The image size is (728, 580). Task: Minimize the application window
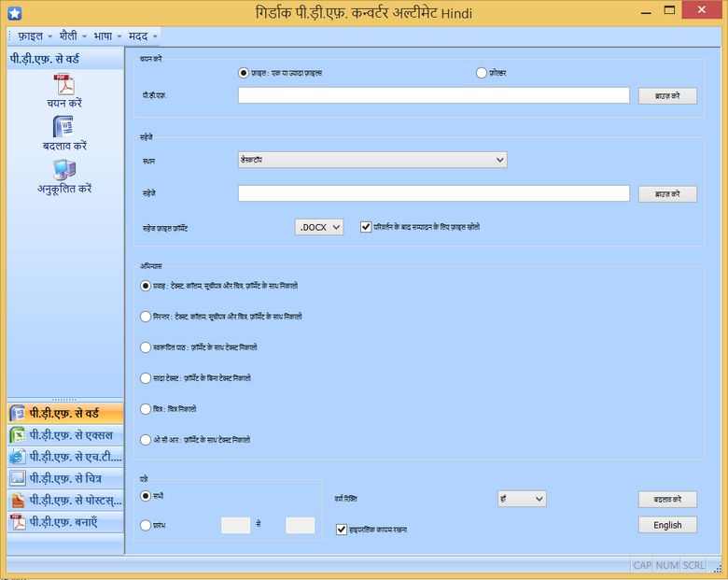(646, 11)
